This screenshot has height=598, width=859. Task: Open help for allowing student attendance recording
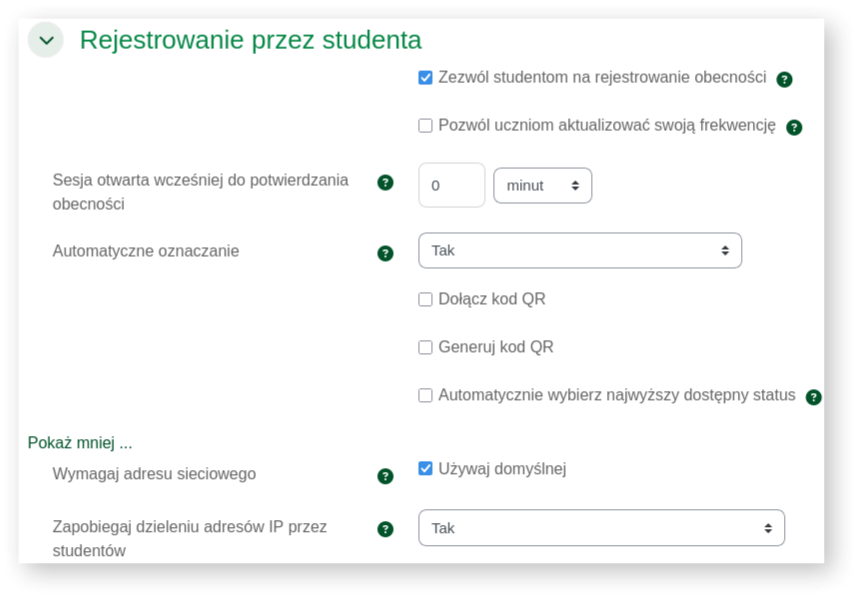(x=787, y=77)
